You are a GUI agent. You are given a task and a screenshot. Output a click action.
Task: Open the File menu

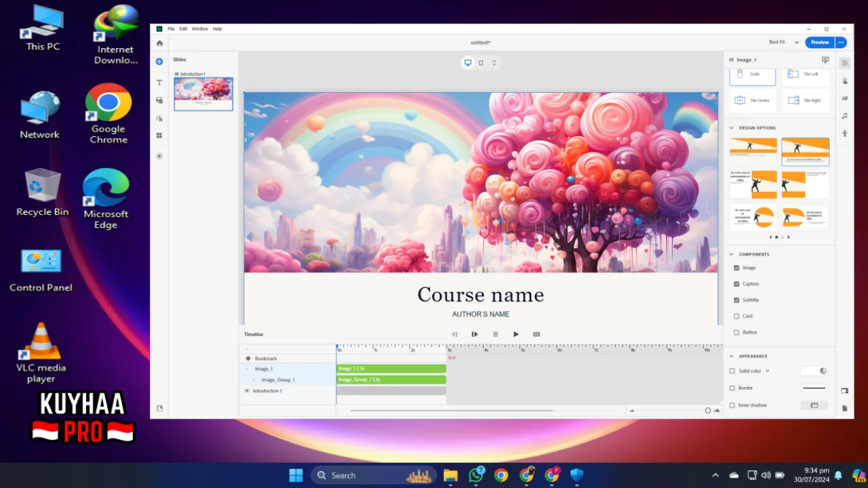171,29
